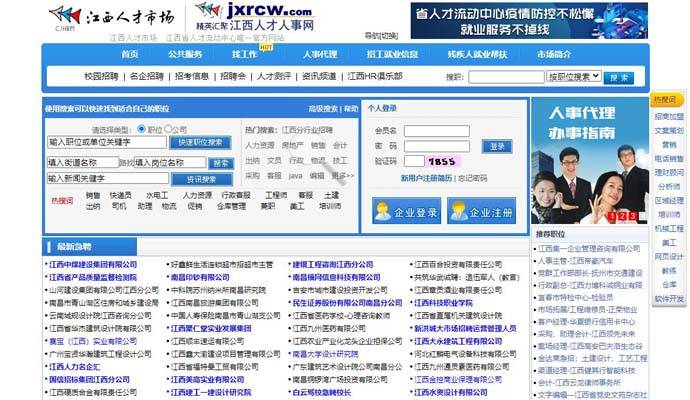Click the 快速职位搜索 button

[200, 143]
